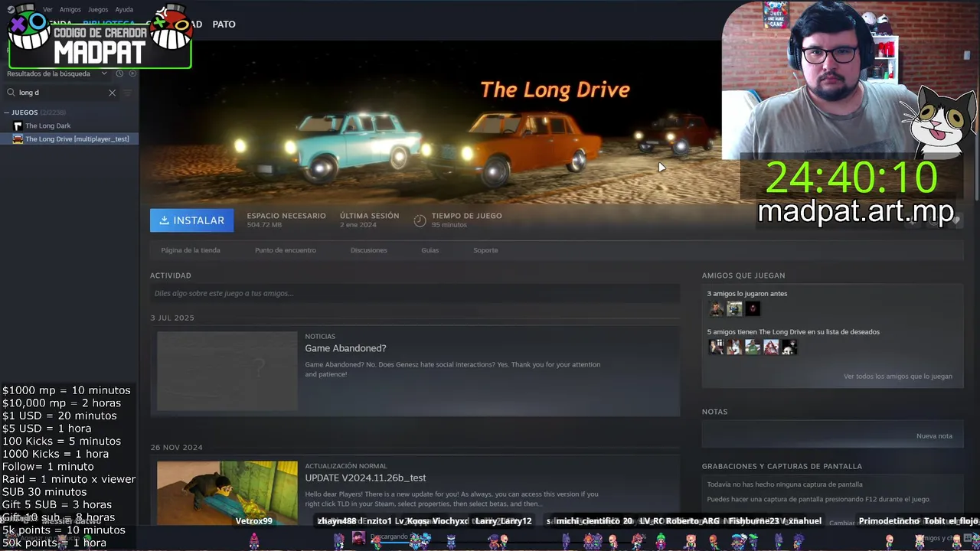Click The Long Dark game icon

pos(18,126)
